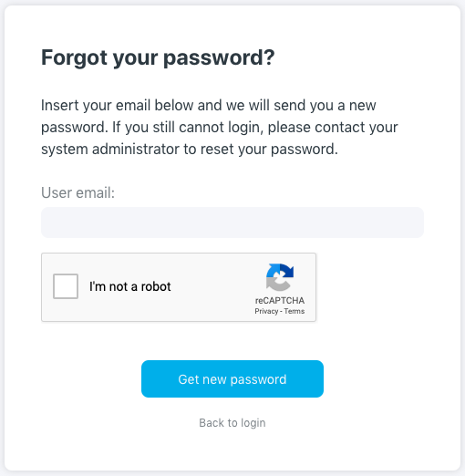Click the text "please contact your"

pyautogui.click(x=333, y=128)
